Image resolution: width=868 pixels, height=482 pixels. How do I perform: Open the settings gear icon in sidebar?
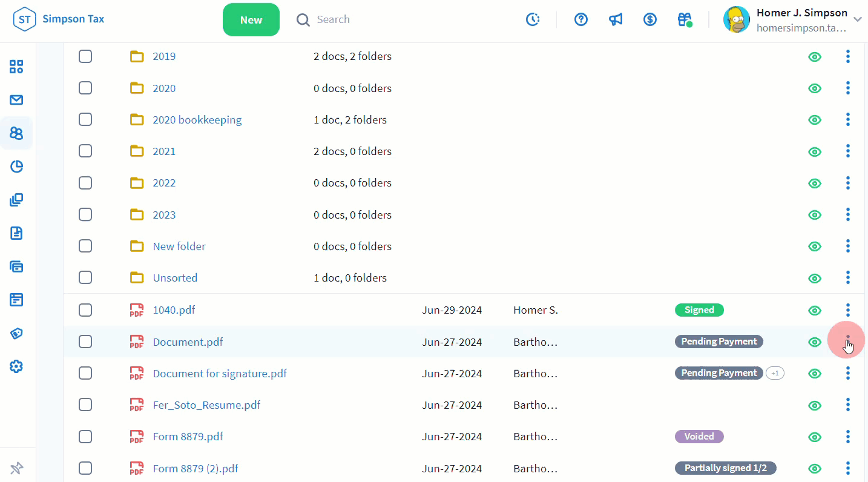pos(16,366)
